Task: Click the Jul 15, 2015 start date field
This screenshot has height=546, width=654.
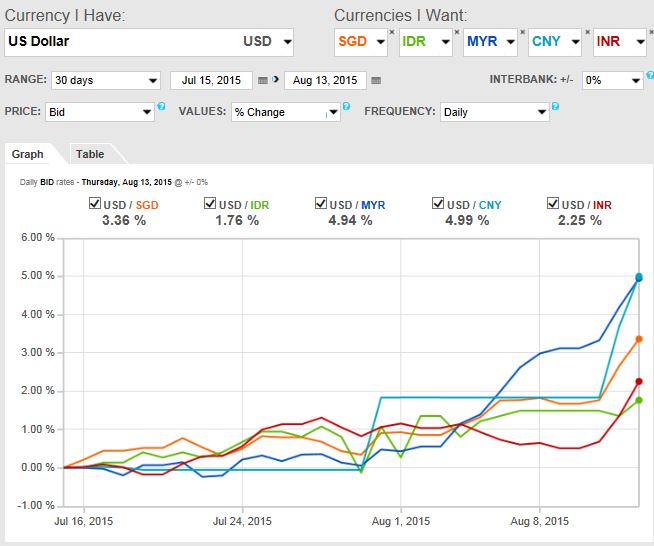Action: tap(211, 81)
